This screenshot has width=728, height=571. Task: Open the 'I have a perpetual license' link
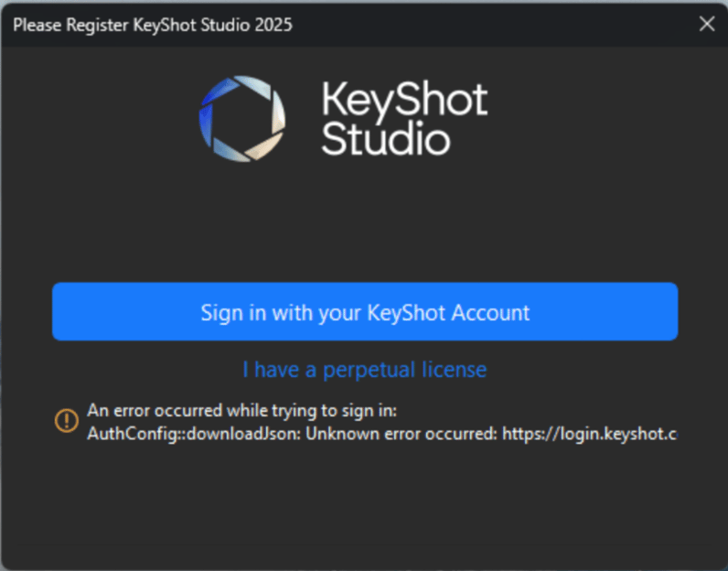tap(365, 370)
